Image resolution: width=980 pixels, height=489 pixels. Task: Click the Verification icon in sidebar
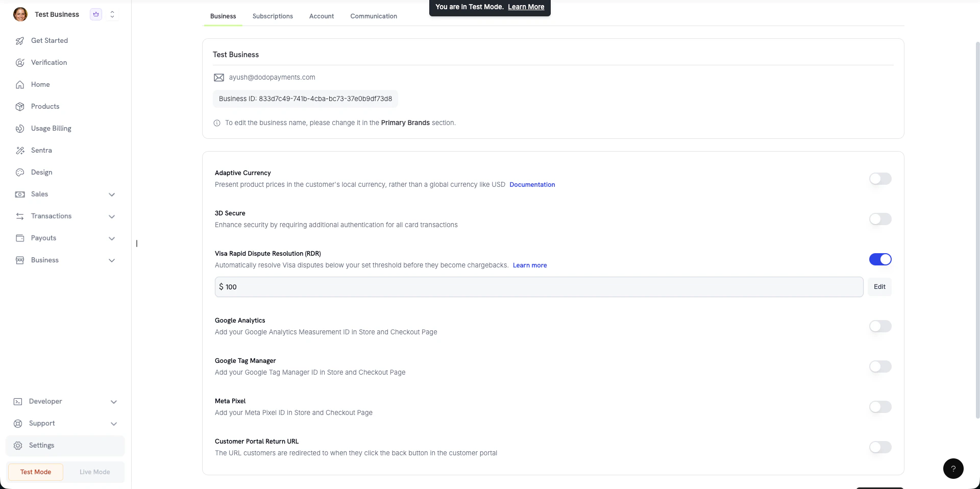tap(20, 63)
